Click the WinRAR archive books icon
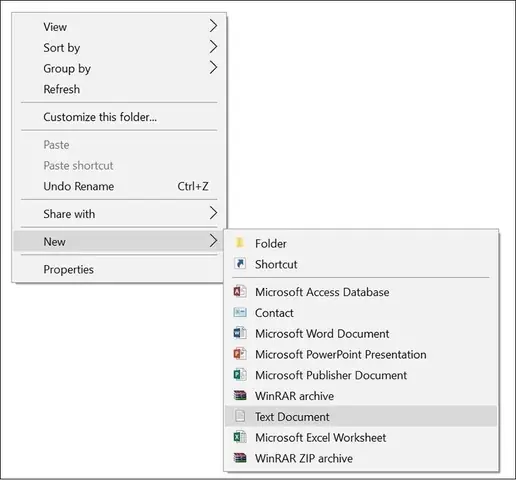This screenshot has height=480, width=516. point(240,395)
